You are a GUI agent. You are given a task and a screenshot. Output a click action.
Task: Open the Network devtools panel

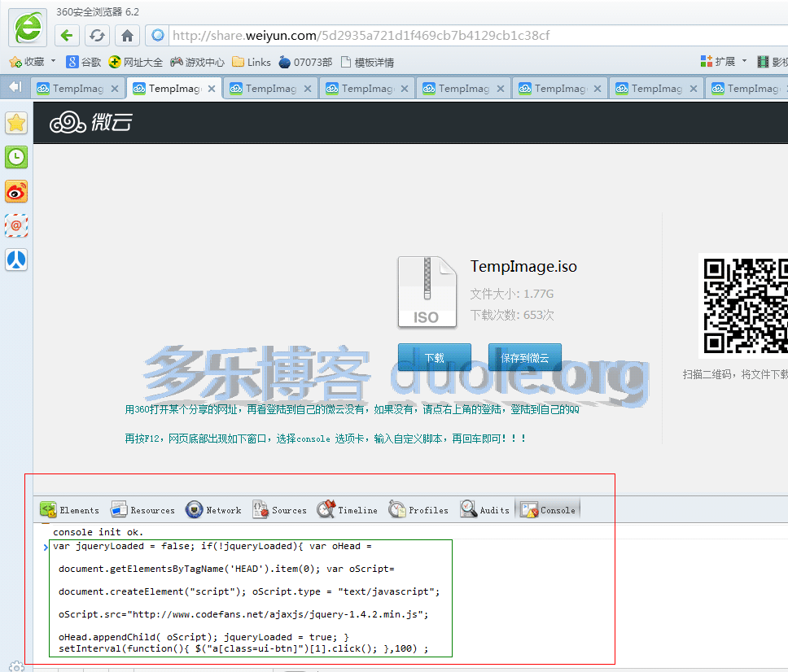coord(213,510)
